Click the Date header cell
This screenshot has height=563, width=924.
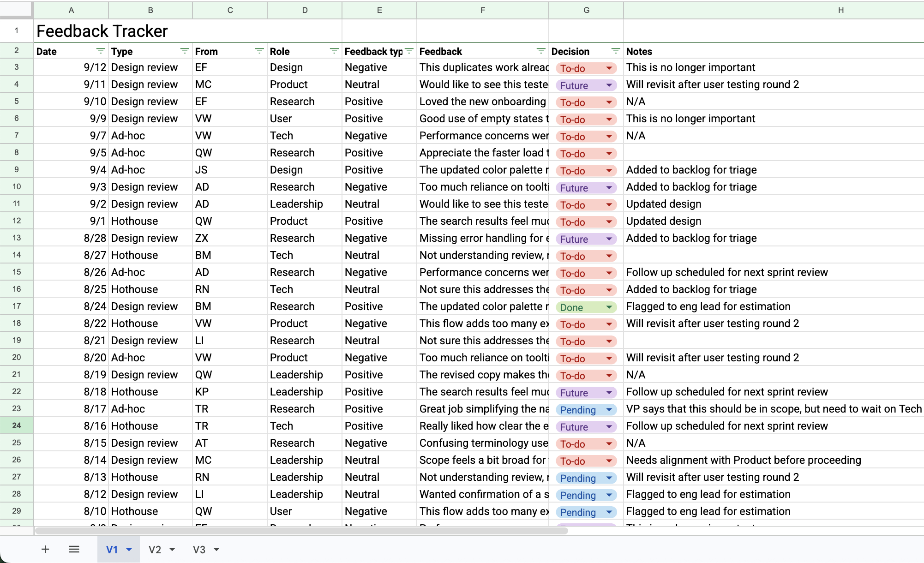[x=71, y=51]
